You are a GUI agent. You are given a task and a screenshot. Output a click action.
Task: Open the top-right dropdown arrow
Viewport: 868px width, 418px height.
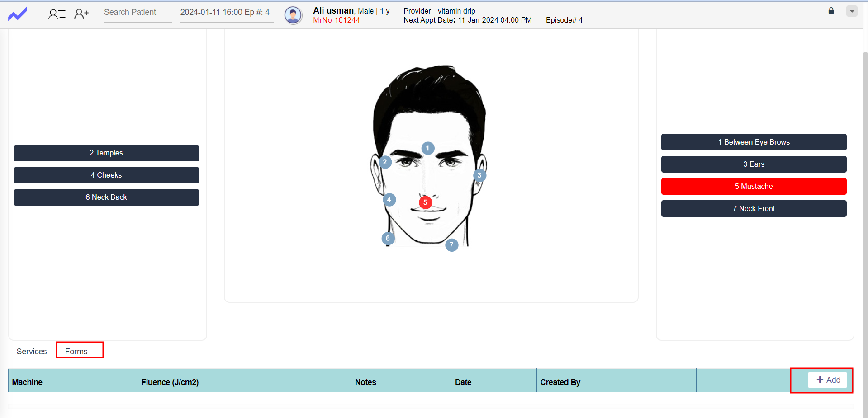coord(852,11)
